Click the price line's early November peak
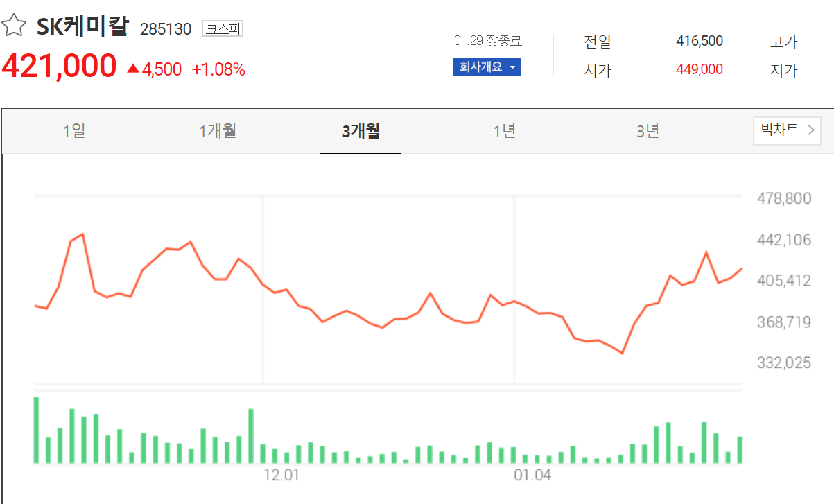The height and width of the screenshot is (504, 834). (x=82, y=234)
